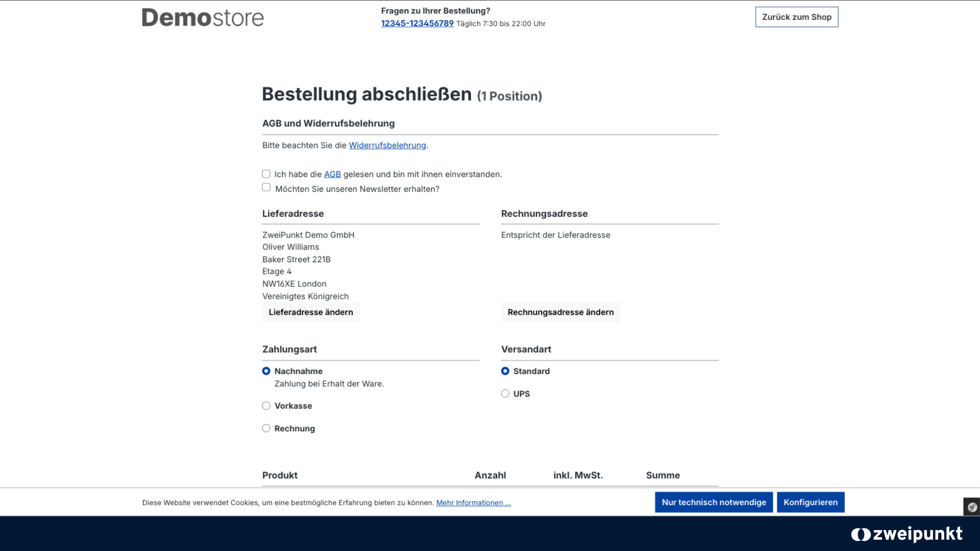
Task: Click the Zahlungsart heading
Action: coord(289,349)
